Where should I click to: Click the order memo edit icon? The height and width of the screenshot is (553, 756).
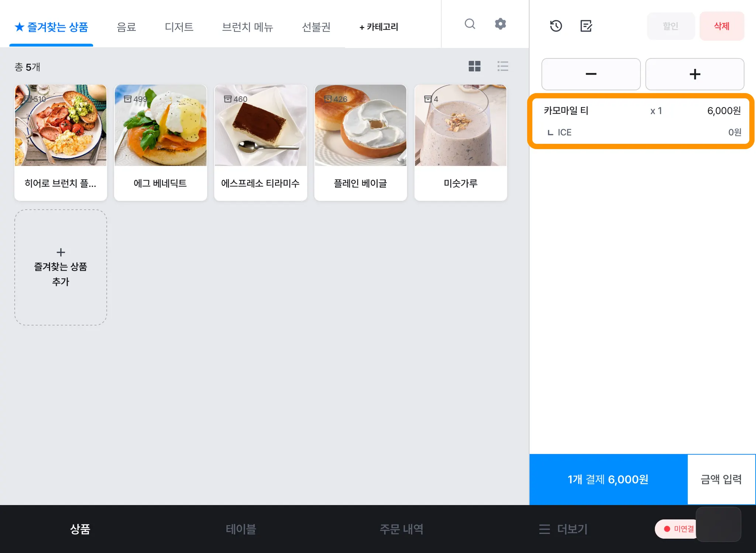tap(586, 26)
